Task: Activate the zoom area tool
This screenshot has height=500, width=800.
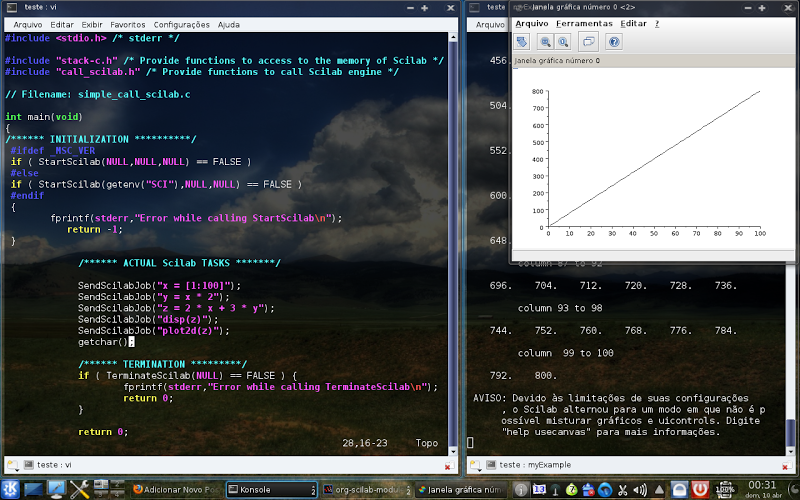Action: click(x=545, y=42)
